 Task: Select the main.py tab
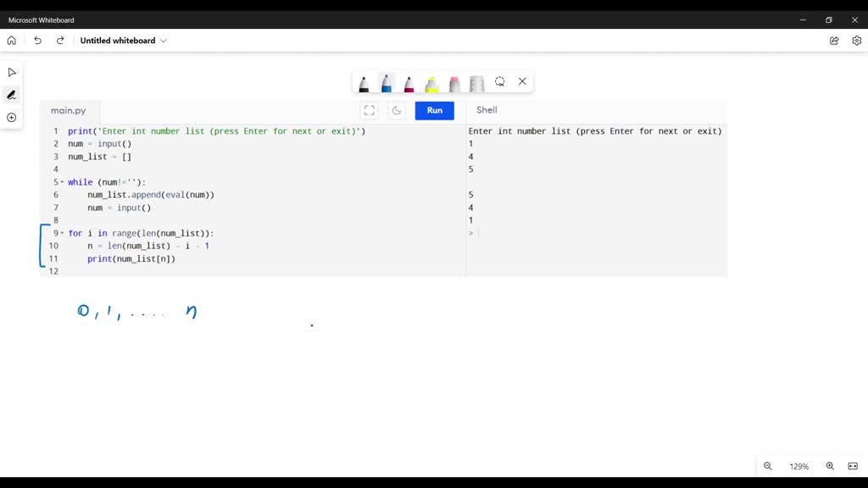pyautogui.click(x=68, y=109)
